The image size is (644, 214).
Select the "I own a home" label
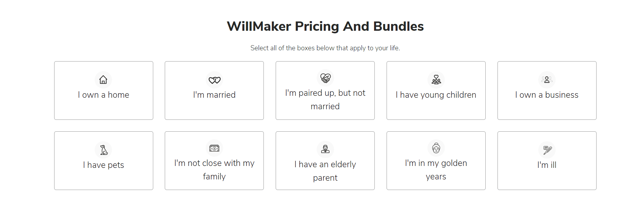pyautogui.click(x=104, y=95)
